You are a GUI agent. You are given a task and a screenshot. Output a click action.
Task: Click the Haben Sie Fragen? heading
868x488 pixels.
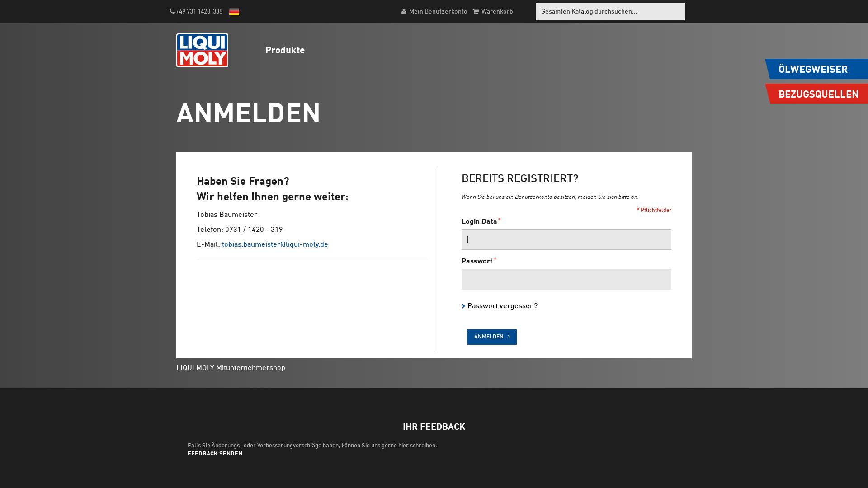click(243, 182)
